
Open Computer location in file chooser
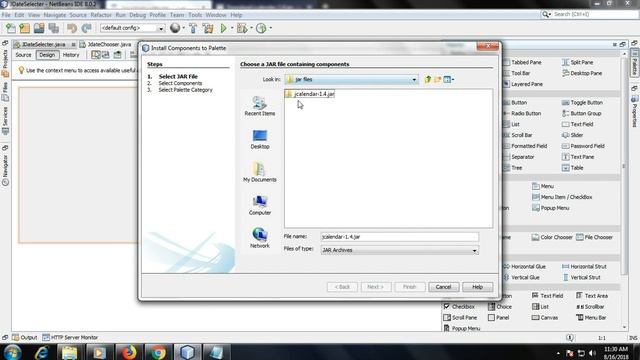pos(260,205)
